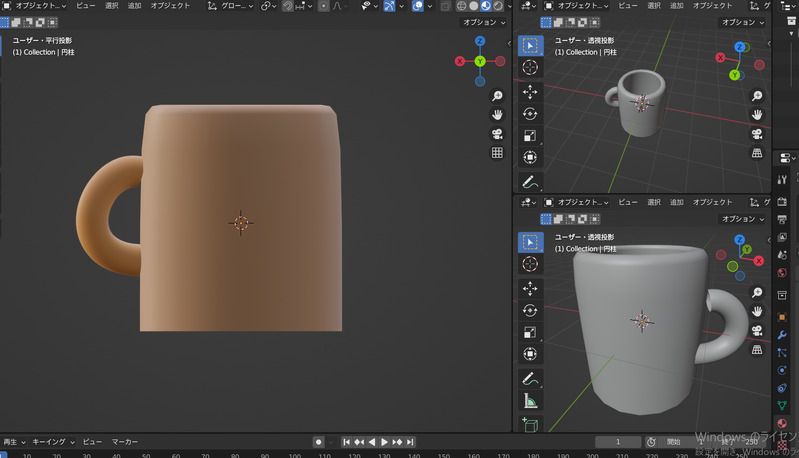Screen dimensions: 799x458
Task: Click the jump-to-start button in the timeline
Action: [x=347, y=442]
